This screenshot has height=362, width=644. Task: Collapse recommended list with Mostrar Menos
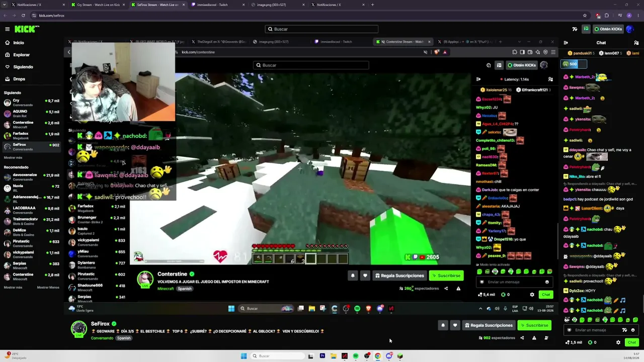coord(48,288)
